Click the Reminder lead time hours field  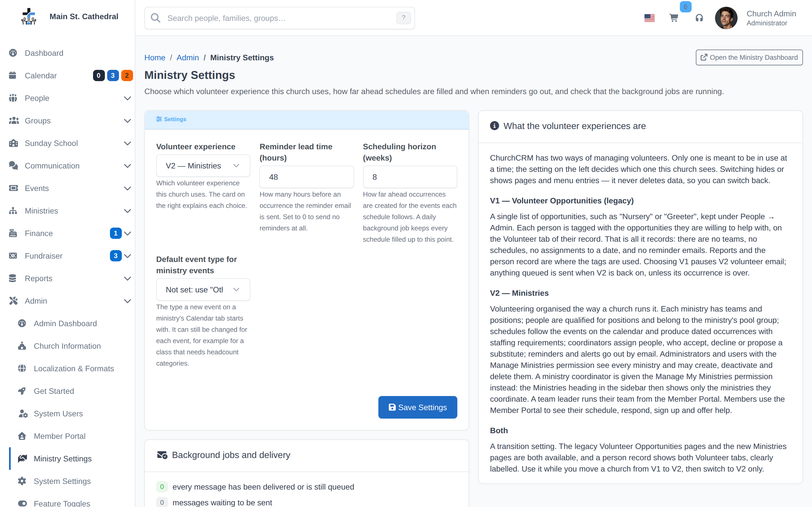[x=306, y=177]
